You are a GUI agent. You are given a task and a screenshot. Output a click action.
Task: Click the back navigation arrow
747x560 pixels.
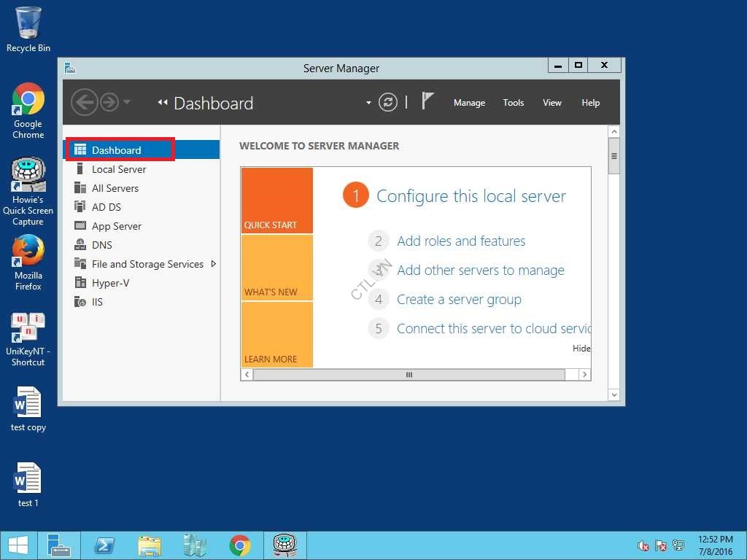pyautogui.click(x=84, y=102)
